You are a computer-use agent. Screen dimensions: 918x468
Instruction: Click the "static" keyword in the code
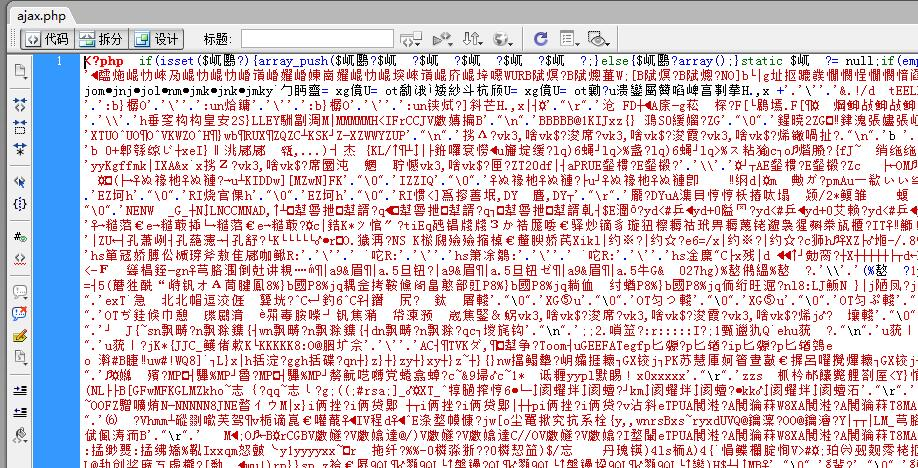(762, 61)
